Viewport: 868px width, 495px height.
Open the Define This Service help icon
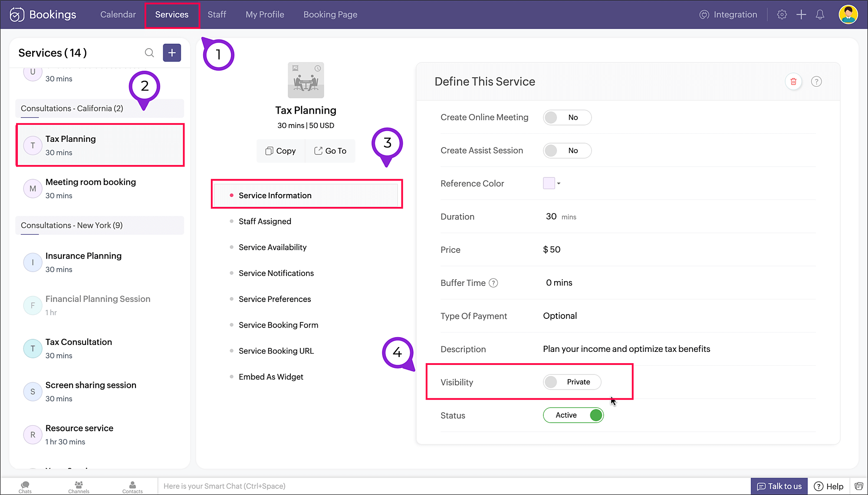(x=816, y=82)
